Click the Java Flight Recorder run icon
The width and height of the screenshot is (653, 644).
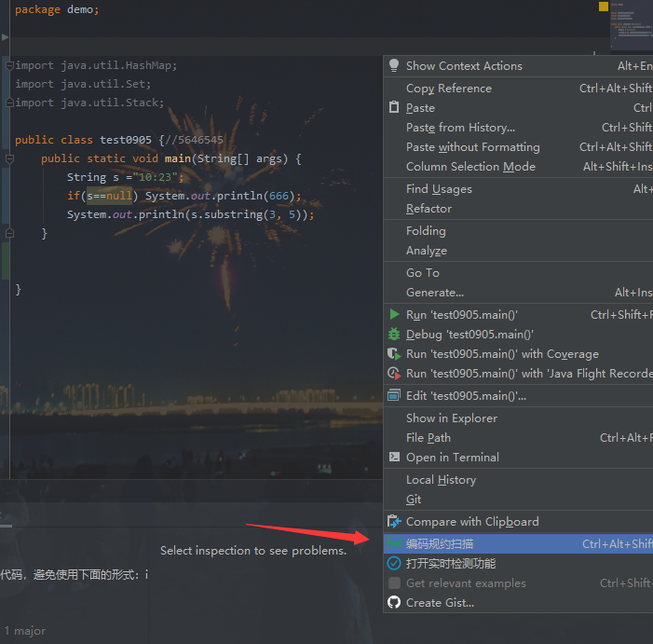(394, 373)
